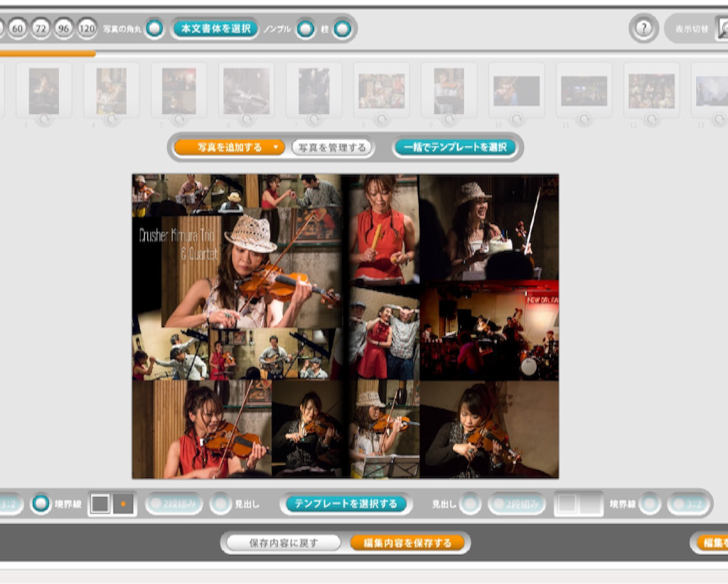Select page 3 thumbnail
Viewport: 728px width, 584px height.
[x=44, y=91]
